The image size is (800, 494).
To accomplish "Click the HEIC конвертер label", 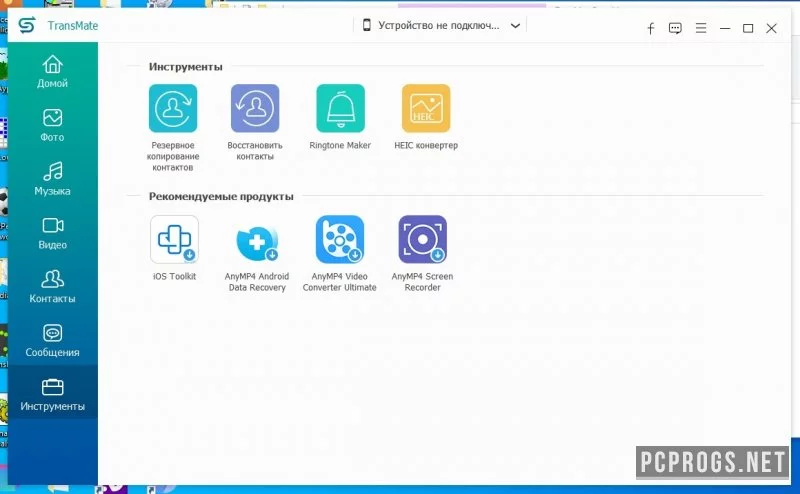I will pyautogui.click(x=426, y=145).
